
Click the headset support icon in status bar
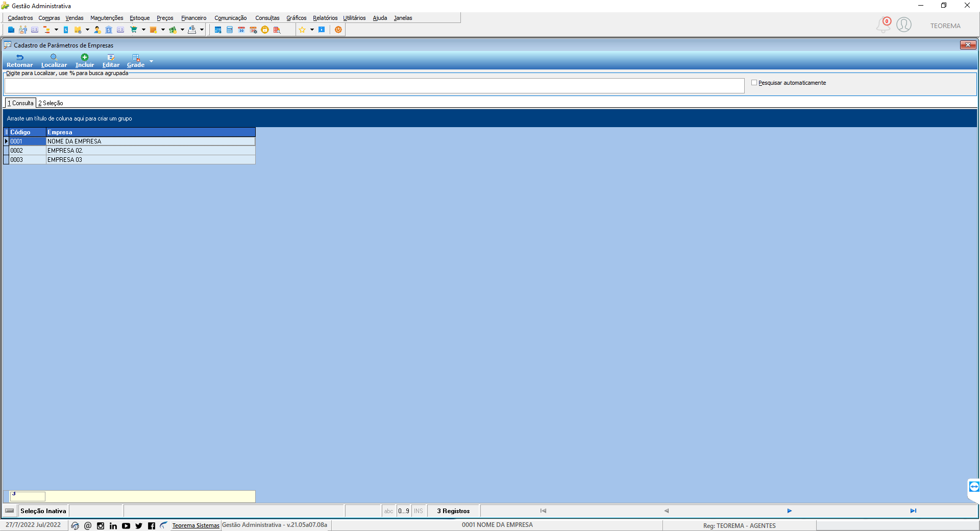(75, 525)
